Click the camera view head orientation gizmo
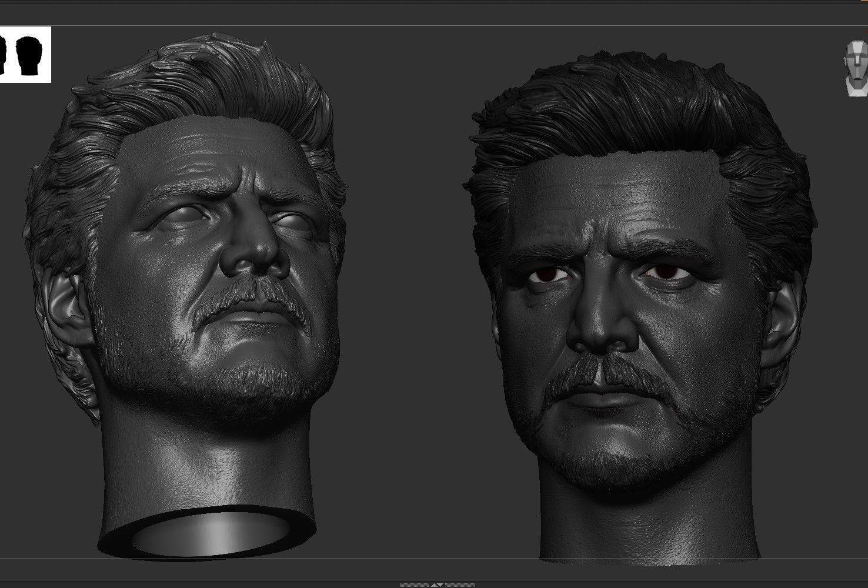Image resolution: width=868 pixels, height=588 pixels. [856, 68]
